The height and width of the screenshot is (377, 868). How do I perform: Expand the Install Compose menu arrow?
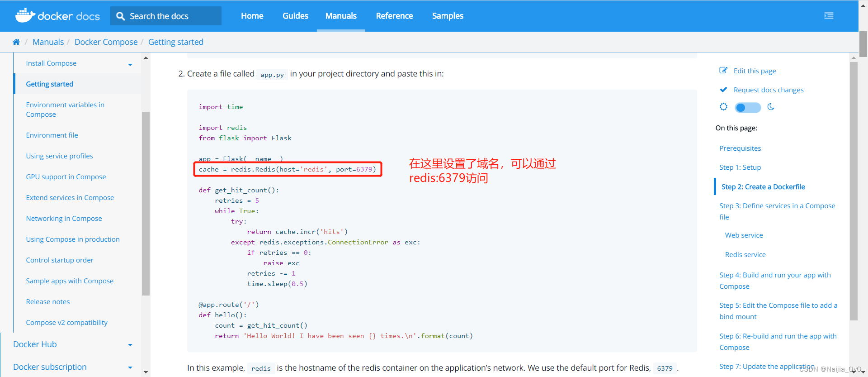coord(130,65)
